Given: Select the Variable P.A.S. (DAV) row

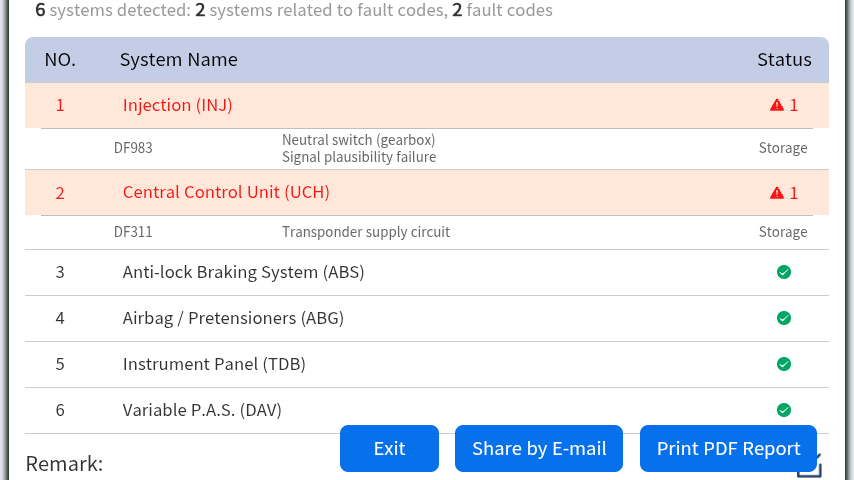Looking at the screenshot, I should (202, 410).
